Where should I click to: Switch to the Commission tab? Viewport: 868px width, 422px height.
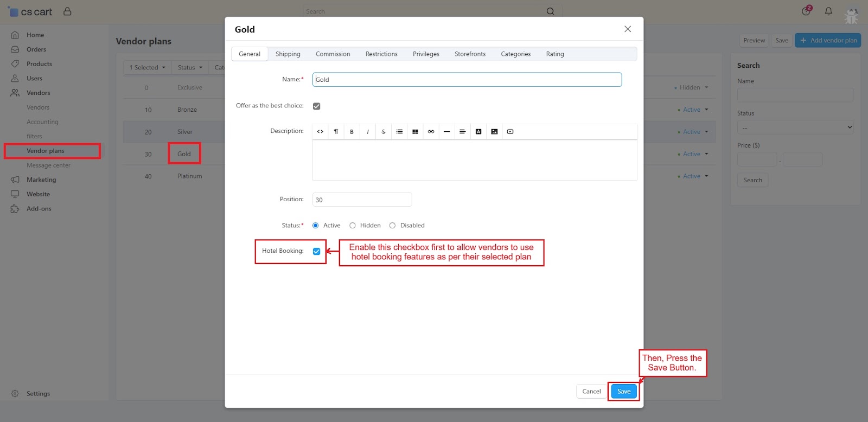point(333,54)
